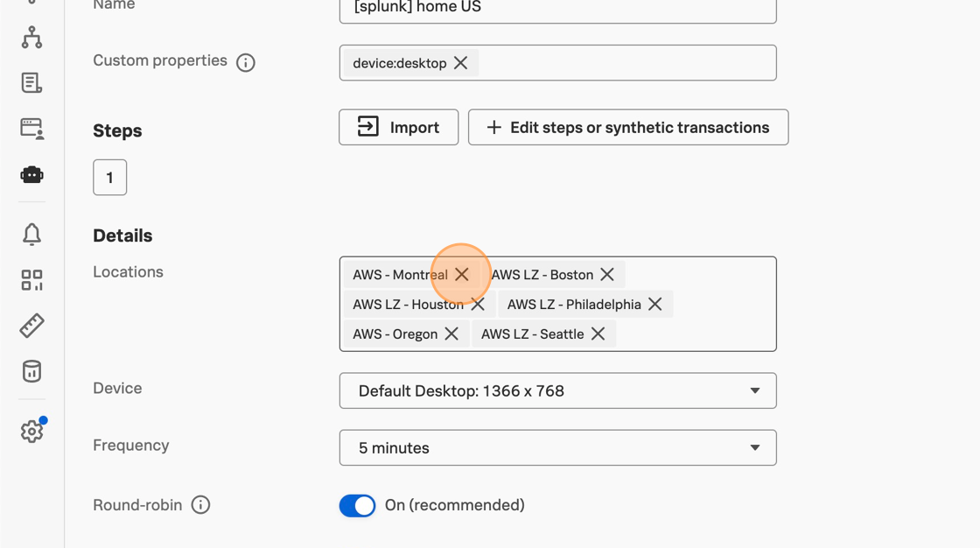The image size is (980, 548).
Task: Select step 1 box under Steps
Action: [x=109, y=177]
